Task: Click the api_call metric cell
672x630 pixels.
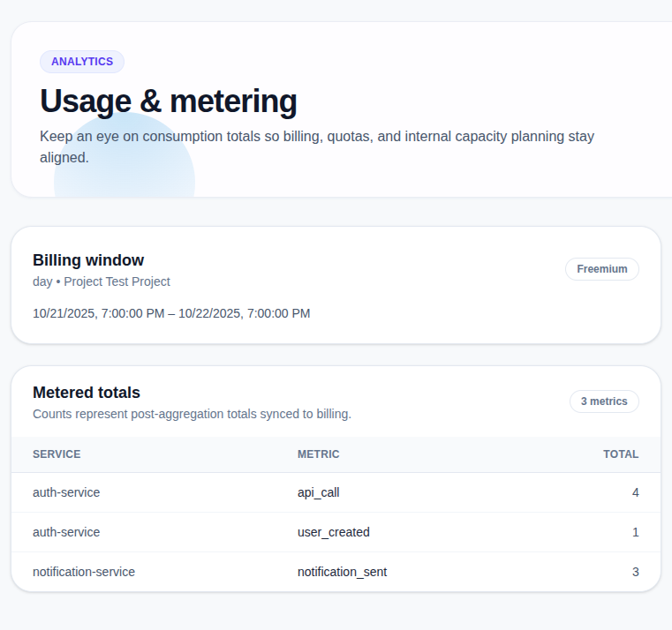Action: coord(318,492)
